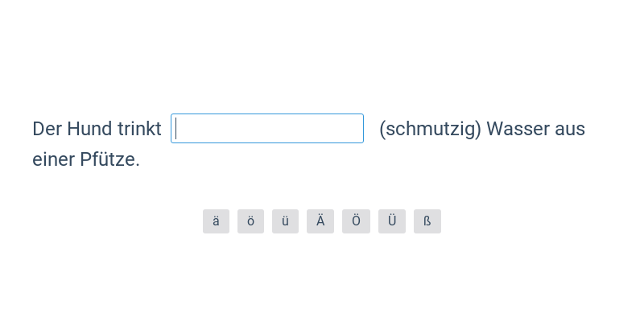Click the word "Der" at sentence start
Screen dimensions: 644x322
[x=47, y=129]
